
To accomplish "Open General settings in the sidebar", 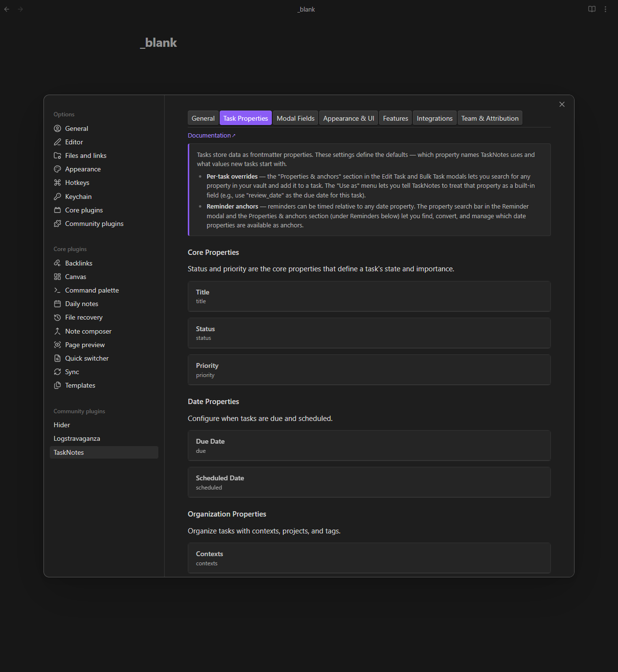I will coord(76,128).
